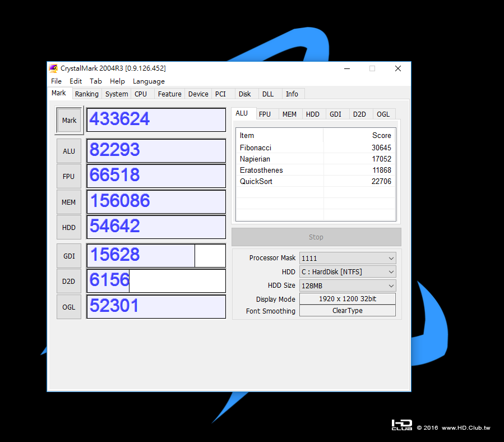Open the Edit menu
The height and width of the screenshot is (442, 504).
[x=76, y=81]
